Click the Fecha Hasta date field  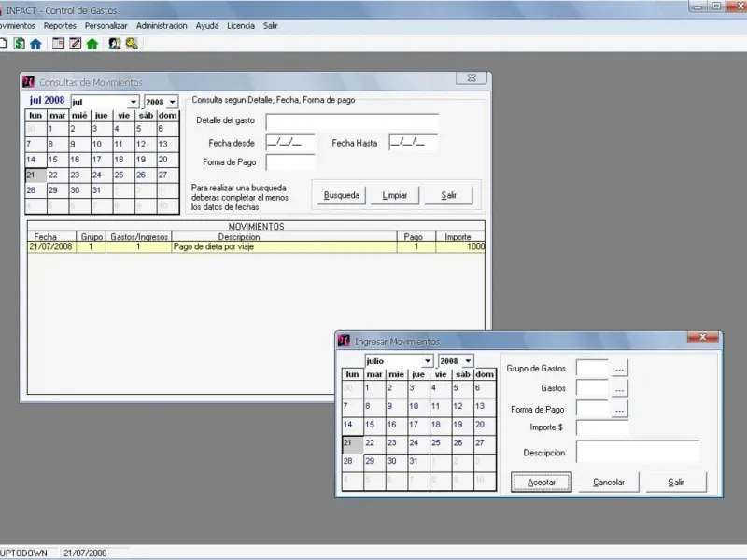(x=414, y=143)
